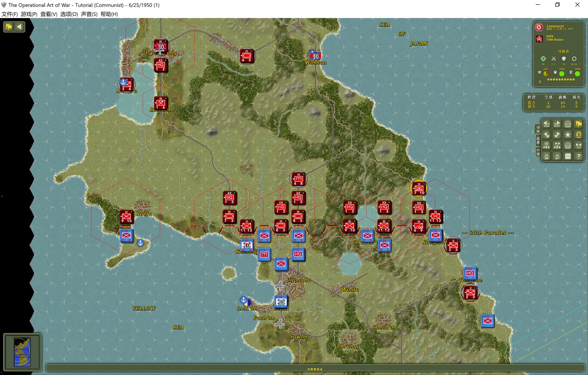
Task: Select the red 9-10 unit at Haeju
Action: (126, 217)
